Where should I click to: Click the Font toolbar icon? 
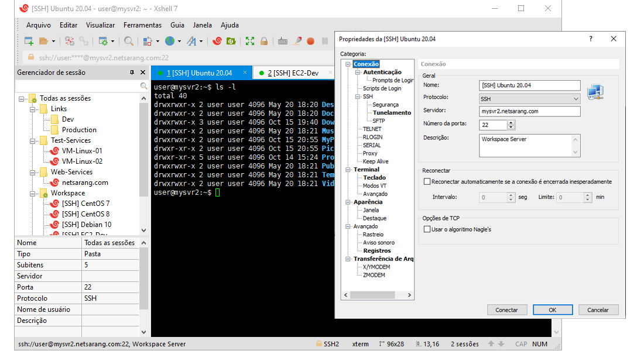191,41
